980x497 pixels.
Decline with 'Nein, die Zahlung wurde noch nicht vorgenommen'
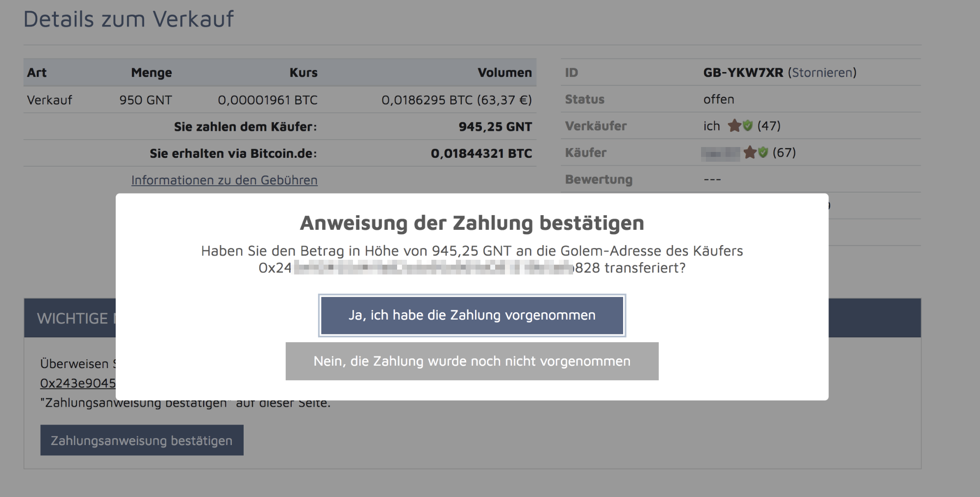click(472, 361)
